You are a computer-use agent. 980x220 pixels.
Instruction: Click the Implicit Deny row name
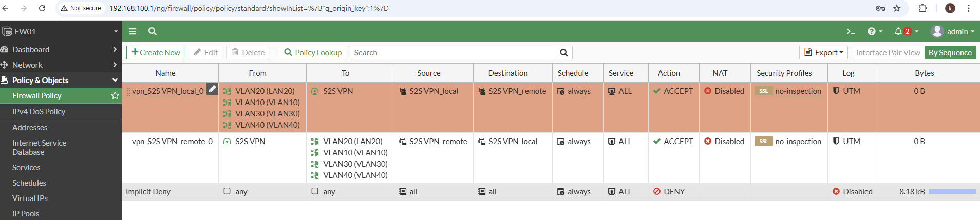point(148,191)
